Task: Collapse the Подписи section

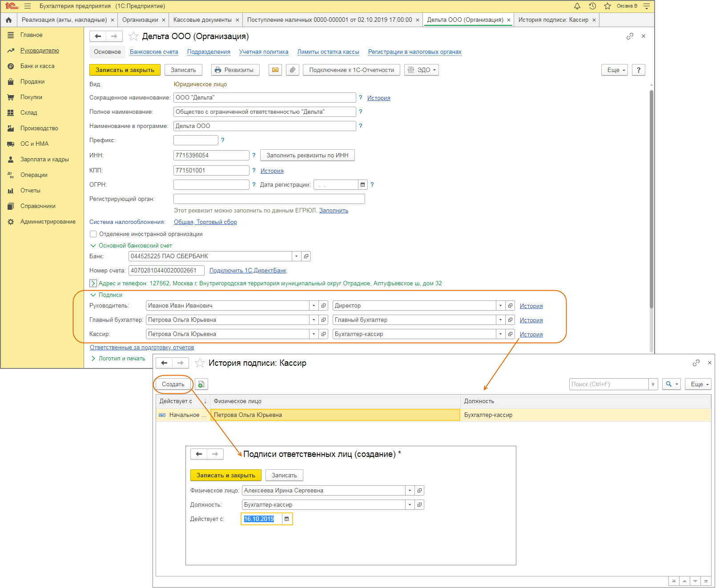Action: 93,295
